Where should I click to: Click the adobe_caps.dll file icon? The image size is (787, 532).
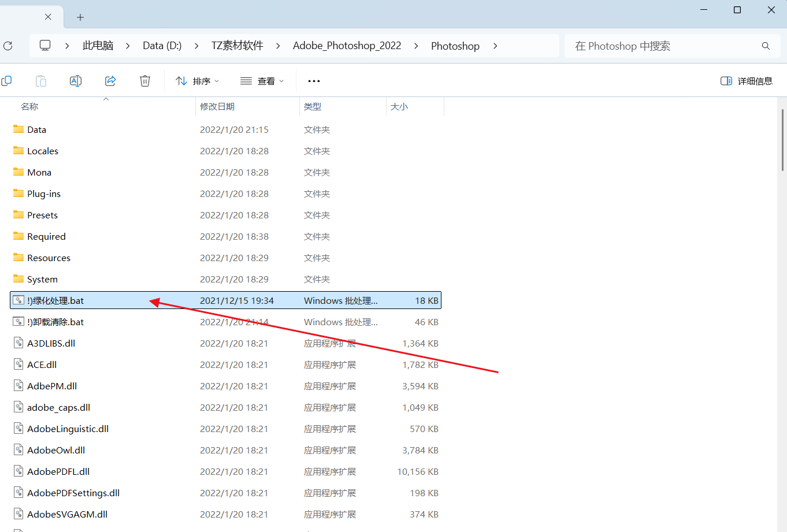coord(18,407)
